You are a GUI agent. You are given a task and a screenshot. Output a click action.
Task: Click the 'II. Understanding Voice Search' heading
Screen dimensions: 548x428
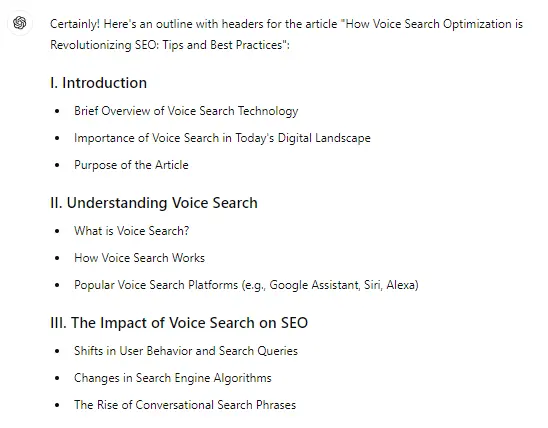point(154,203)
